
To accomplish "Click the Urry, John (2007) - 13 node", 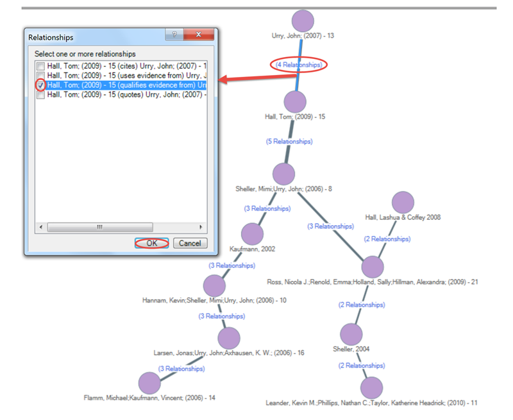I will [303, 21].
